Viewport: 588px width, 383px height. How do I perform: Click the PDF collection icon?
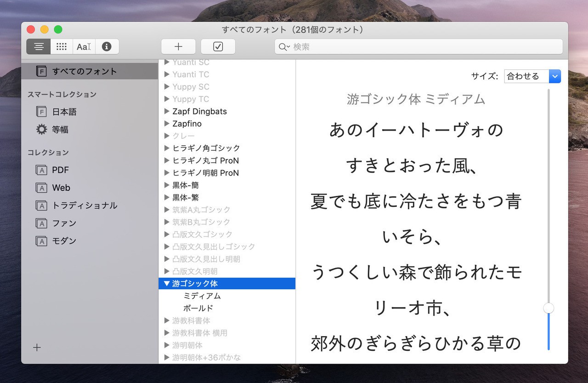pos(42,170)
